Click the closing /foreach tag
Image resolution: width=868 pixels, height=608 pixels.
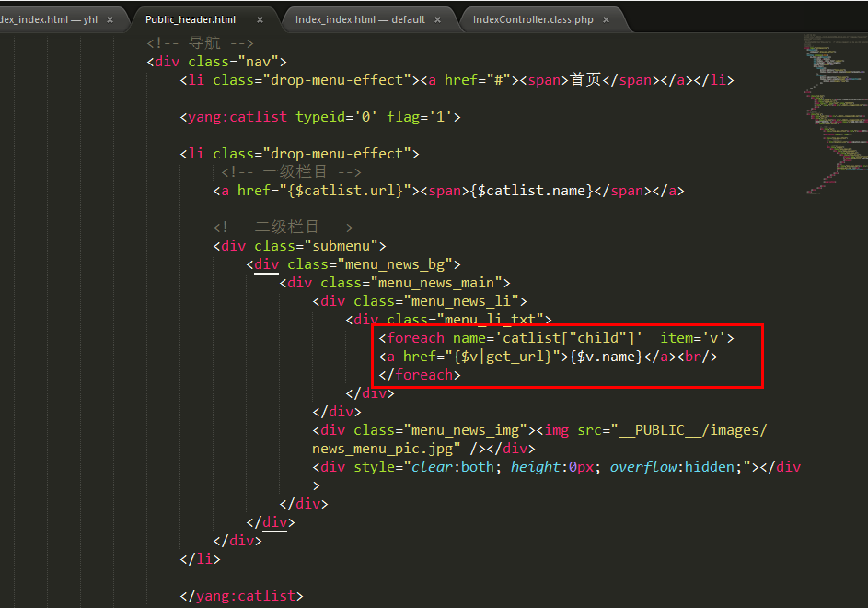[419, 375]
